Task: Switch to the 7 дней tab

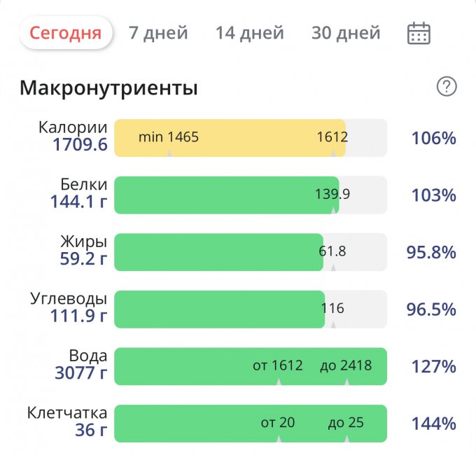Action: tap(158, 33)
